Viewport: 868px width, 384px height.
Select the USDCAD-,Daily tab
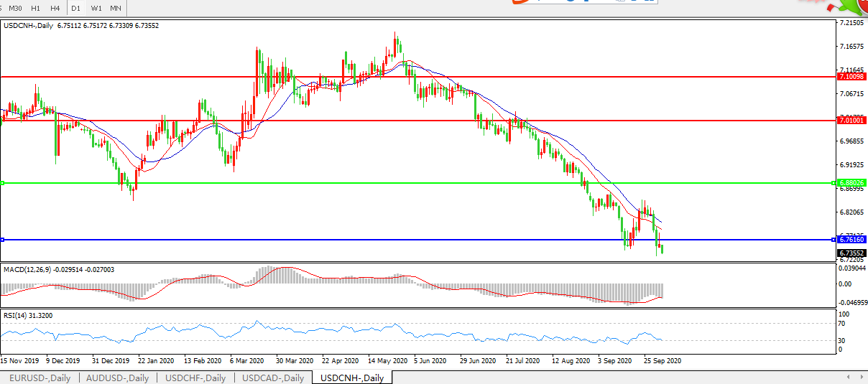click(x=273, y=378)
